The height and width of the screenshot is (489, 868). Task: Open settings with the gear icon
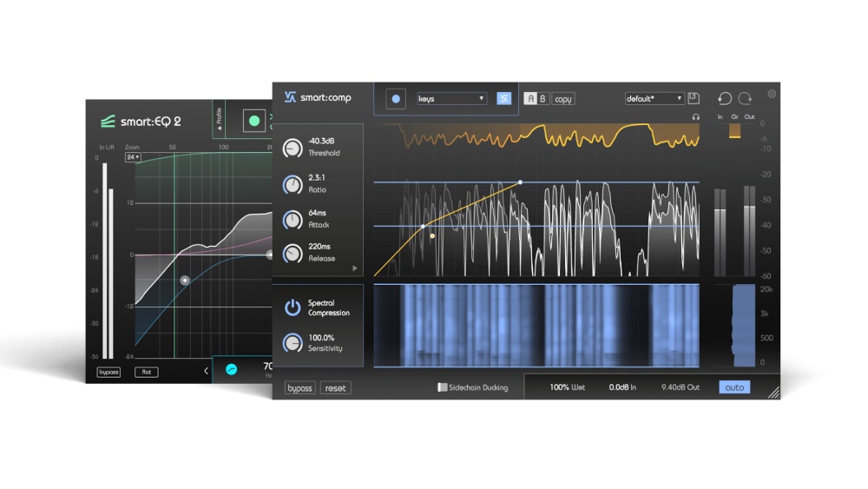coord(772,95)
